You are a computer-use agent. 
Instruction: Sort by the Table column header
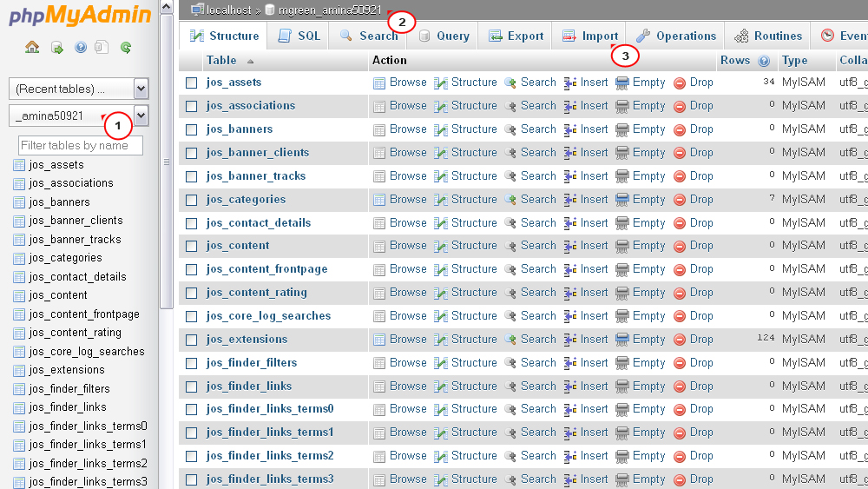click(x=221, y=60)
